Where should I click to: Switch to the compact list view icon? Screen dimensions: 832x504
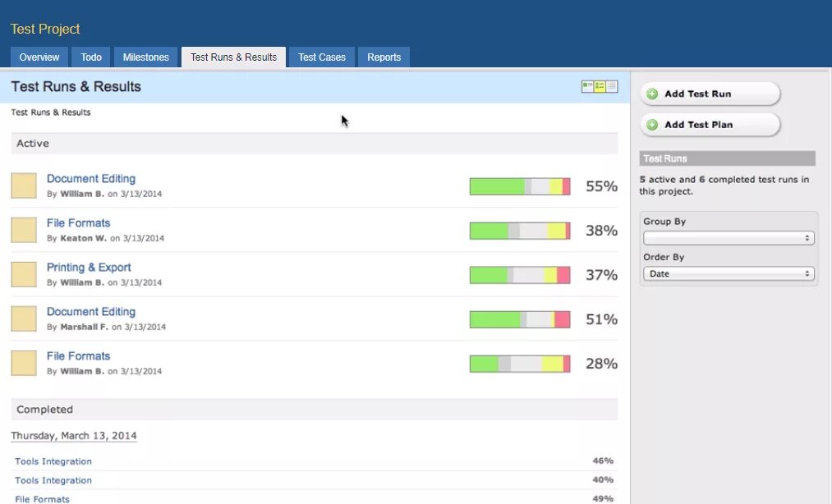tap(612, 86)
